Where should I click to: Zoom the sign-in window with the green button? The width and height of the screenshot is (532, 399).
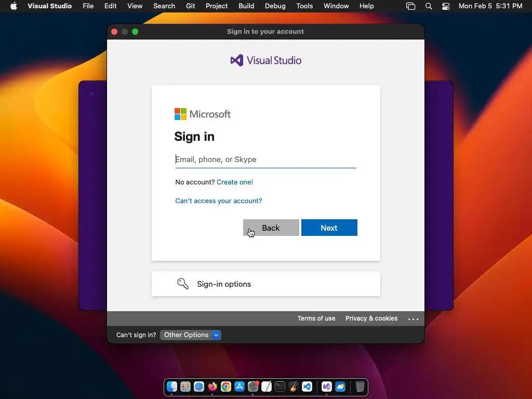click(135, 32)
